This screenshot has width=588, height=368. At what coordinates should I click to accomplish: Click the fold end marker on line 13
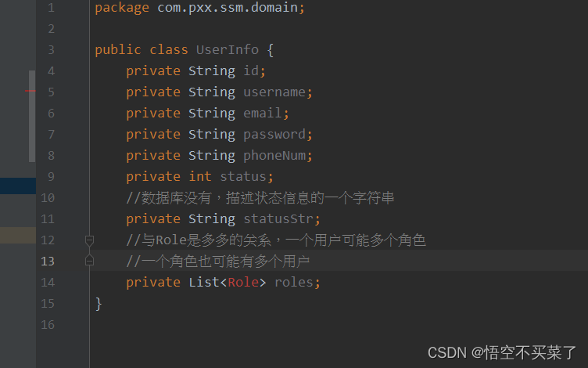click(89, 260)
